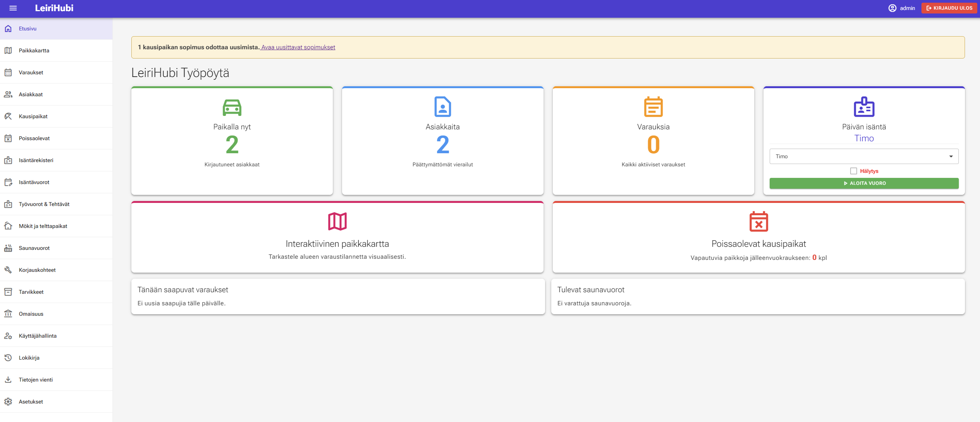
Task: Click the admin username text
Action: pos(907,8)
